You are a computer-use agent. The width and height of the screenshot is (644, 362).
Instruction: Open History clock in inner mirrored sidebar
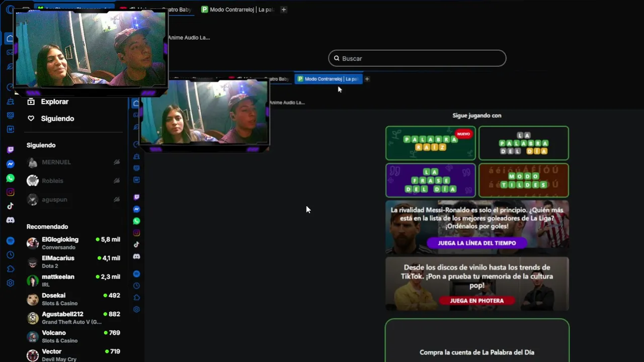pyautogui.click(x=136, y=286)
